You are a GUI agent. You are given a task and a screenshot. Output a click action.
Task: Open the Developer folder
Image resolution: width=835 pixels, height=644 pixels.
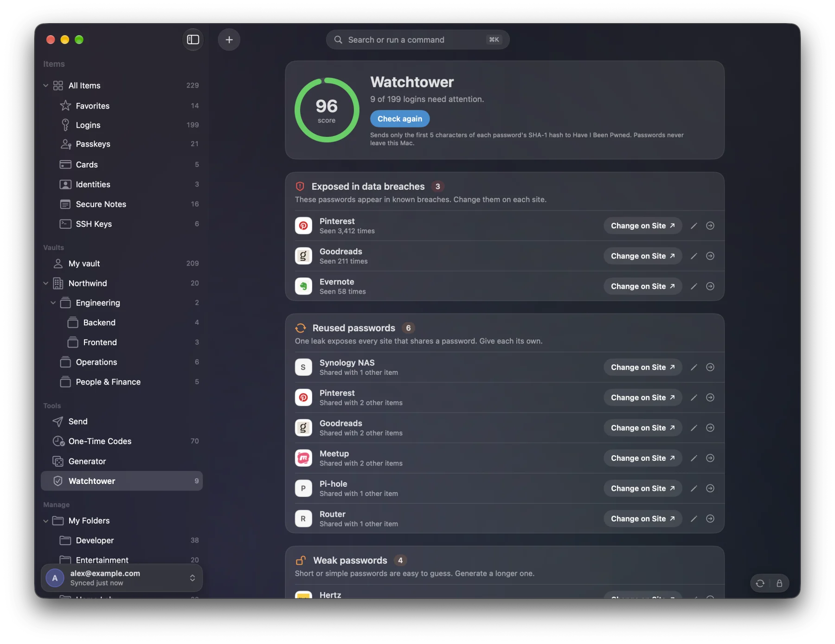pyautogui.click(x=122, y=541)
